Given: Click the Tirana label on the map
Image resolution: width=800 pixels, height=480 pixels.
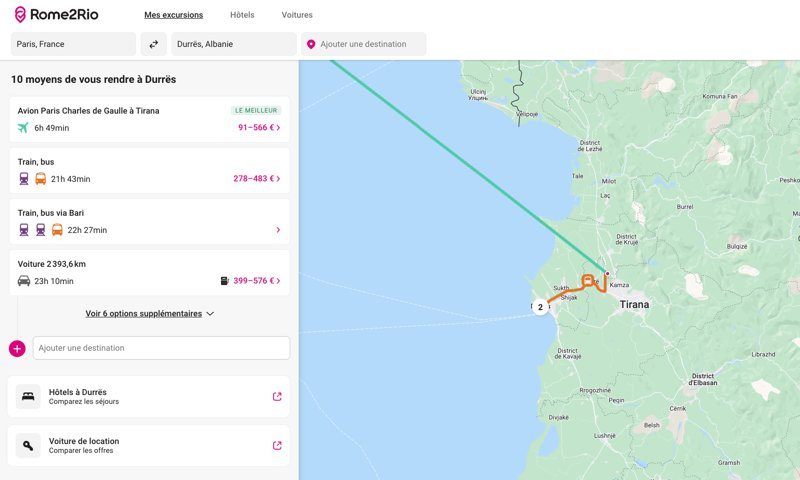Looking at the screenshot, I should (x=634, y=305).
